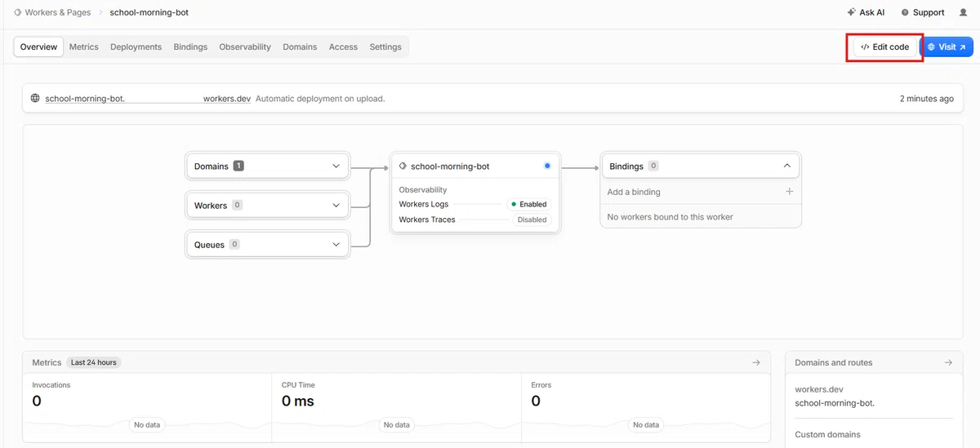Click the Domains count badge '1'

[x=238, y=166]
